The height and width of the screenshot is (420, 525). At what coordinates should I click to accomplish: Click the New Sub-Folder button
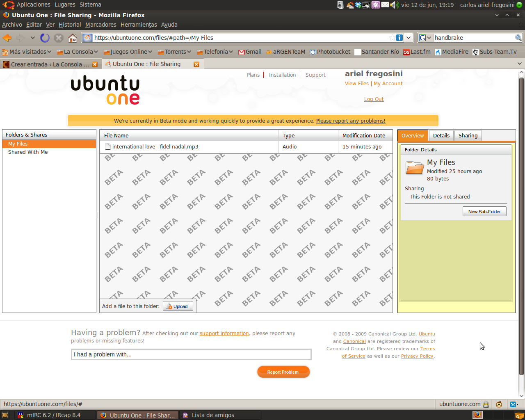[x=485, y=212]
